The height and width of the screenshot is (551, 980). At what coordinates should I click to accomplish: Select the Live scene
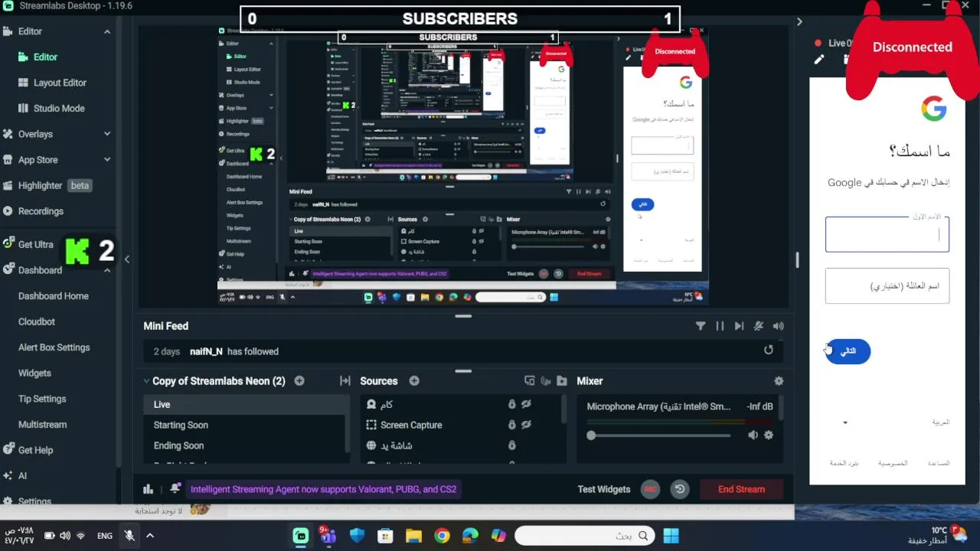[245, 404]
